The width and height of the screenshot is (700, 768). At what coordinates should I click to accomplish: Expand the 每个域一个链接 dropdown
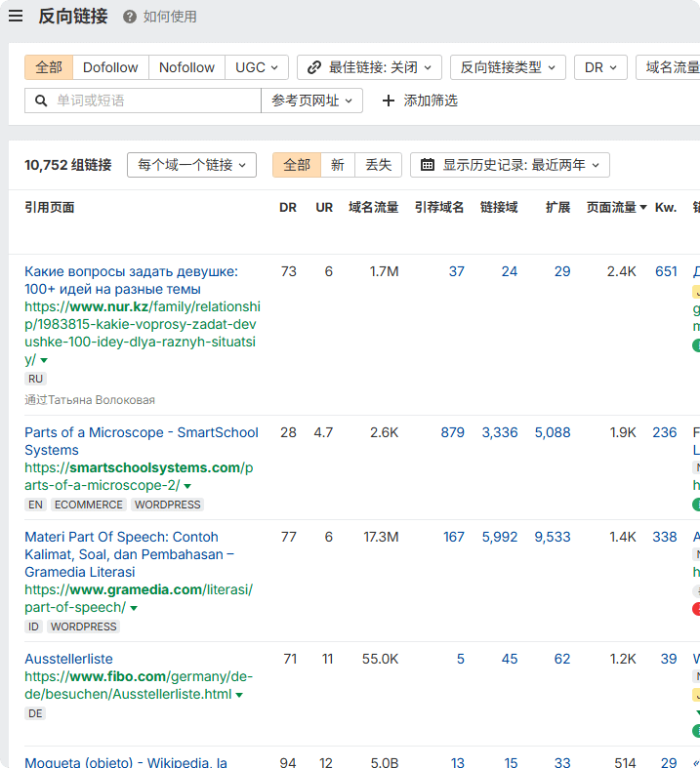(x=191, y=165)
